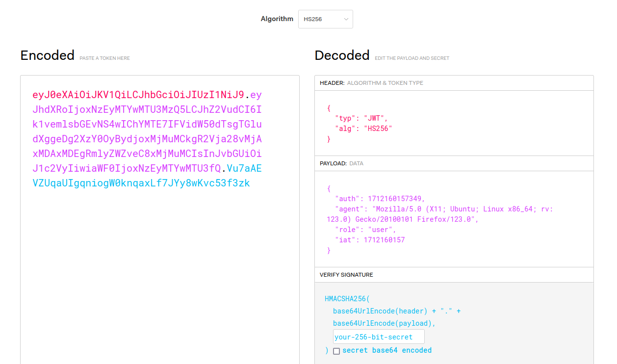The height and width of the screenshot is (364, 617).
Task: Click the Decoded heading
Action: [342, 55]
